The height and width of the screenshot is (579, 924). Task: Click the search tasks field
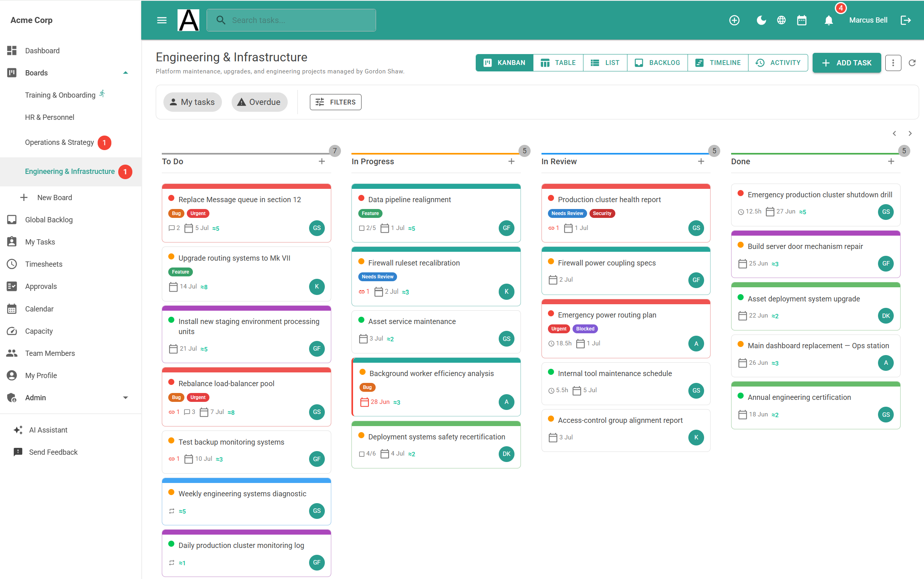tap(291, 20)
